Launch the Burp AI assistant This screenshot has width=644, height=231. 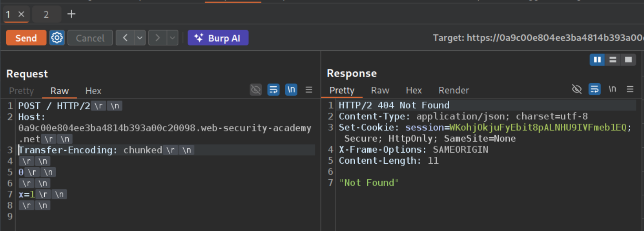218,38
